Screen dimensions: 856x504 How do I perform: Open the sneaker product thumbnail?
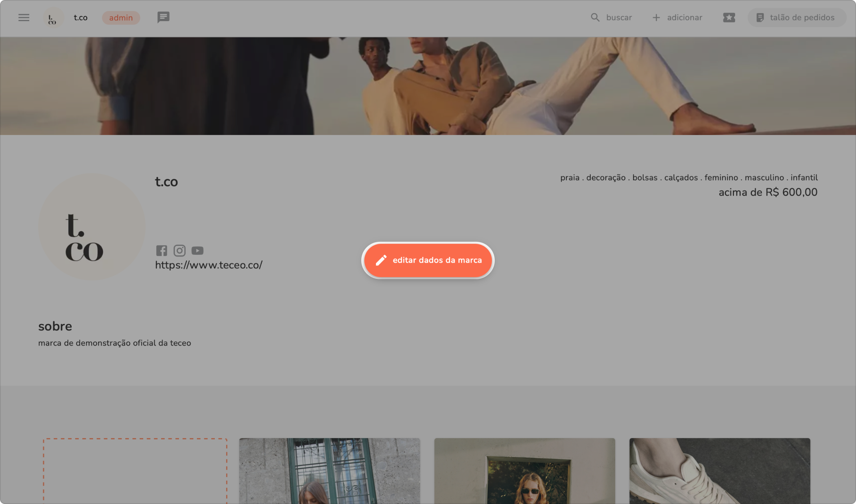click(x=719, y=471)
